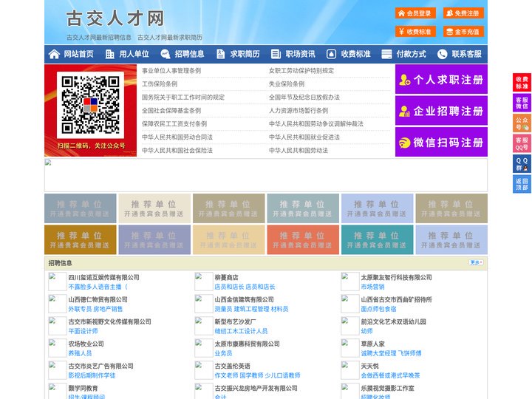The height and width of the screenshot is (399, 532).
Task: Click the teal 推荐单位 tile in second row
Action: tap(378, 240)
